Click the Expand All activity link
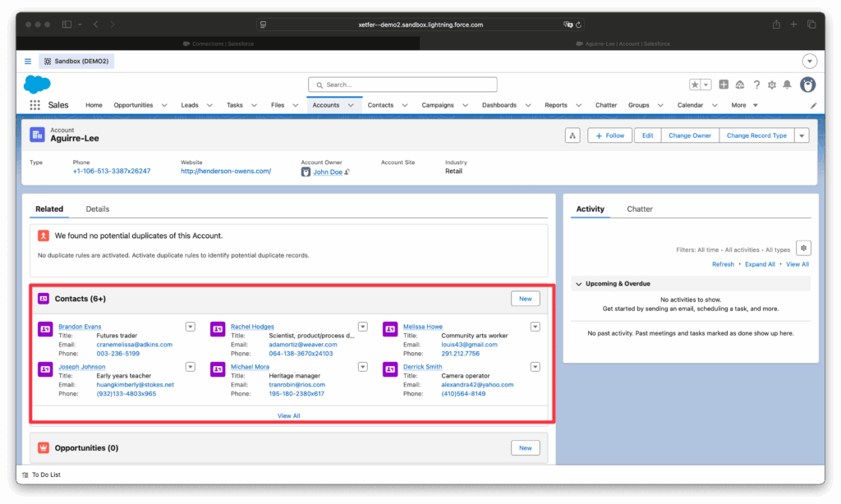Viewport: 841px width, 504px height. (760, 264)
